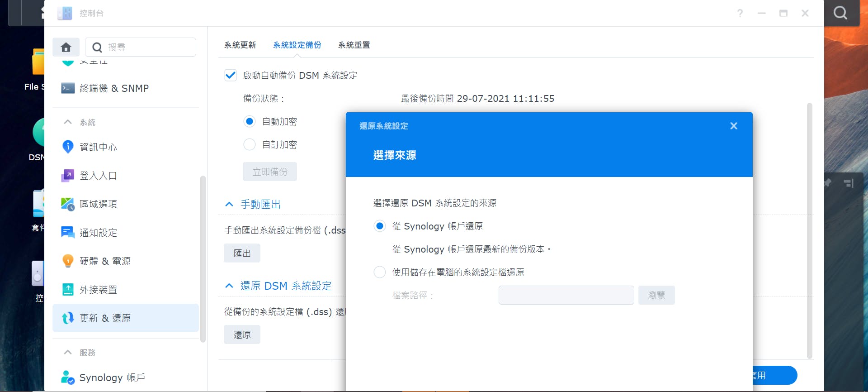Screen dimensions: 868x392
Task: Click the 檔案路徑 file path field
Action: pos(566,295)
